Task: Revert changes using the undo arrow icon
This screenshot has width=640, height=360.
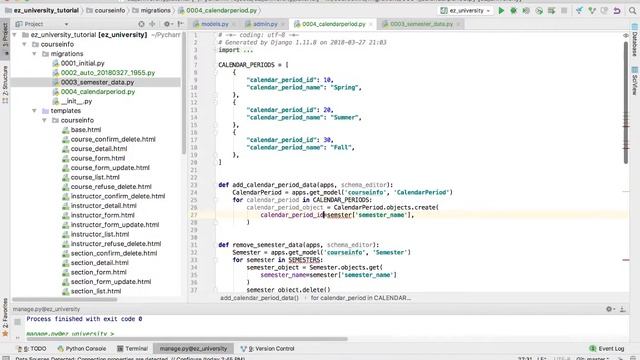Action: [617, 11]
